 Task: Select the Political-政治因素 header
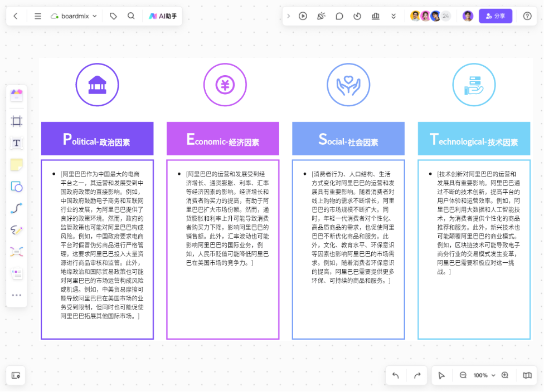point(98,139)
